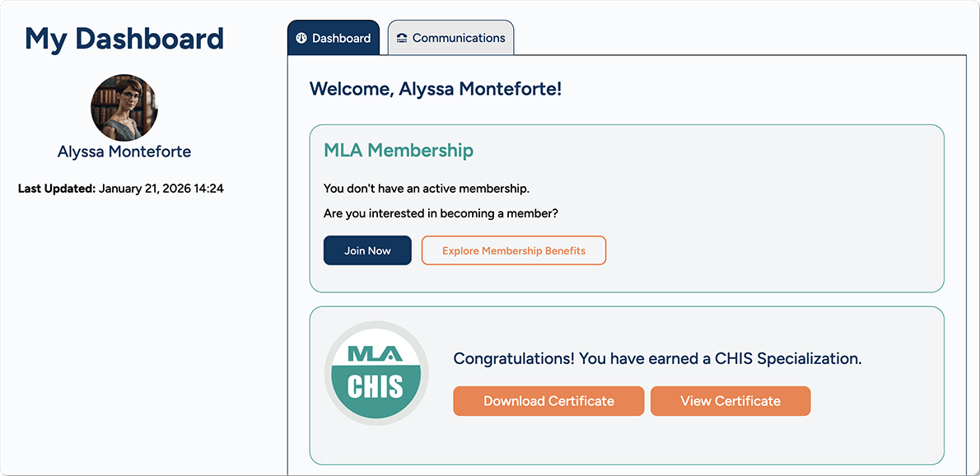980x476 pixels.
Task: Click the MLA Membership section heading
Action: point(399,151)
